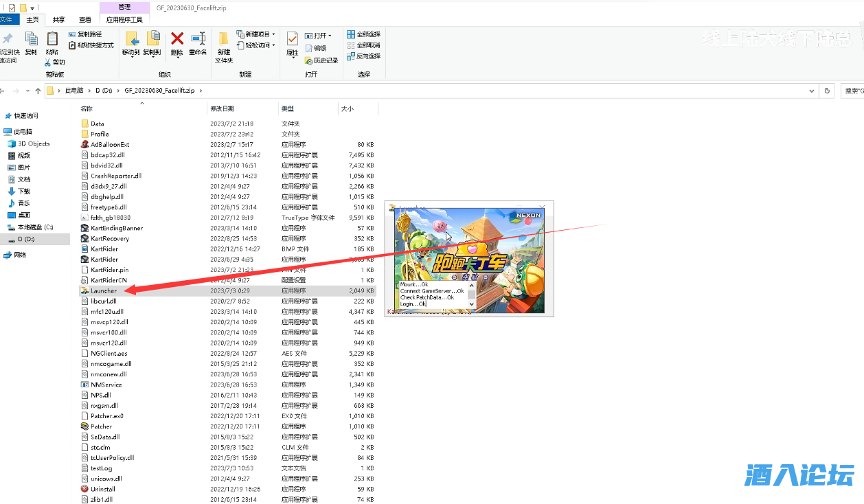The image size is (864, 504).
Task: Select the Launcher application file
Action: [104, 291]
